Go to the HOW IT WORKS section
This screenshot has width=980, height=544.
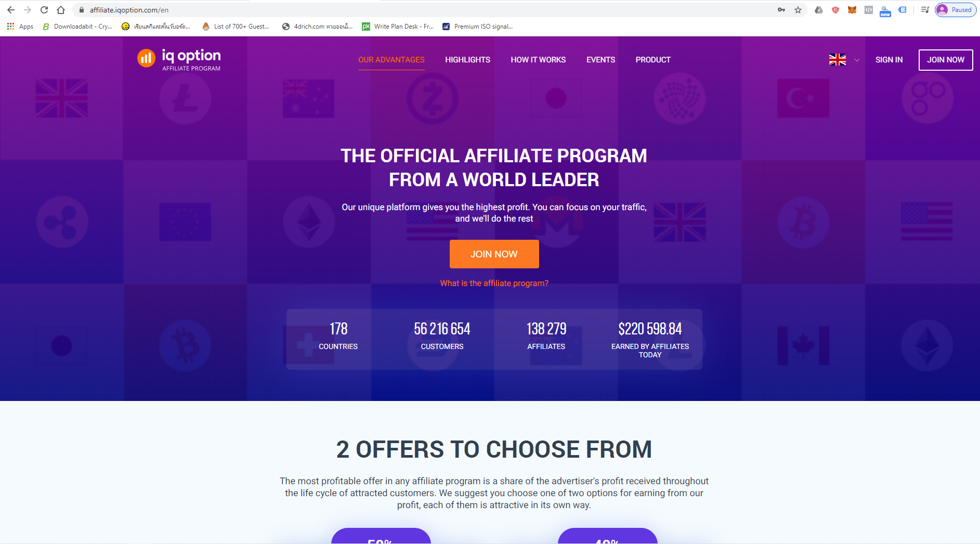(538, 60)
